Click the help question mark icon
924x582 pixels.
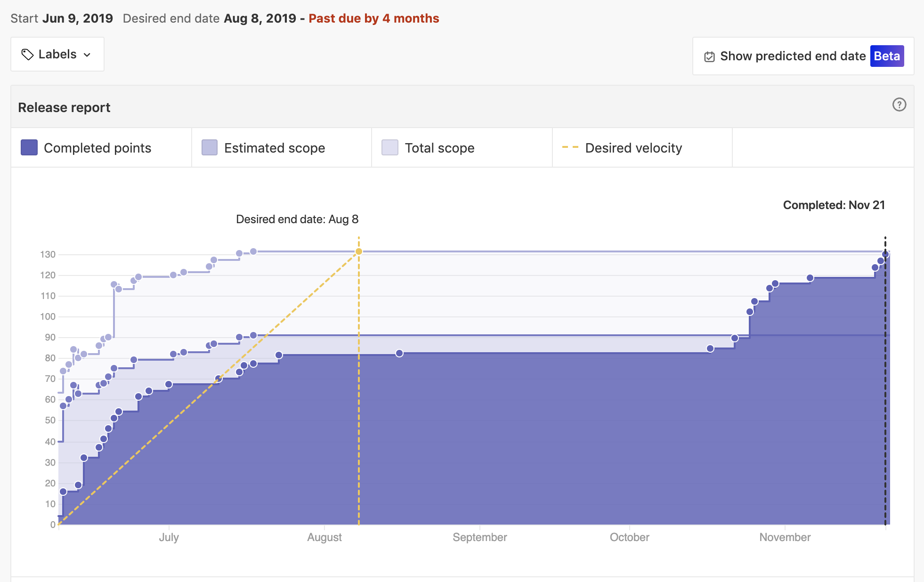point(899,105)
